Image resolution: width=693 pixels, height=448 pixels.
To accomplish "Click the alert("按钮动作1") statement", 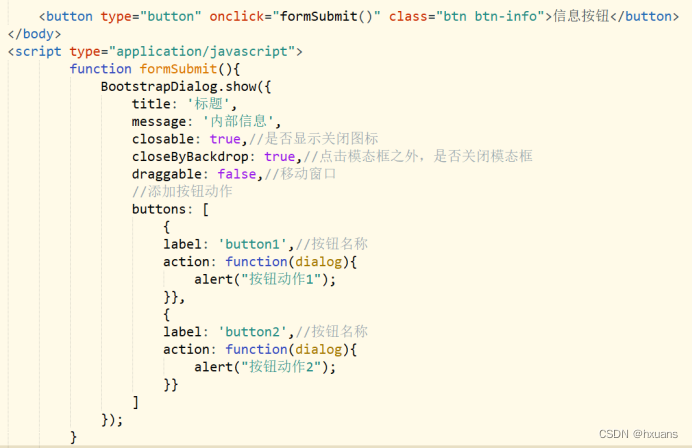I will 265,279.
